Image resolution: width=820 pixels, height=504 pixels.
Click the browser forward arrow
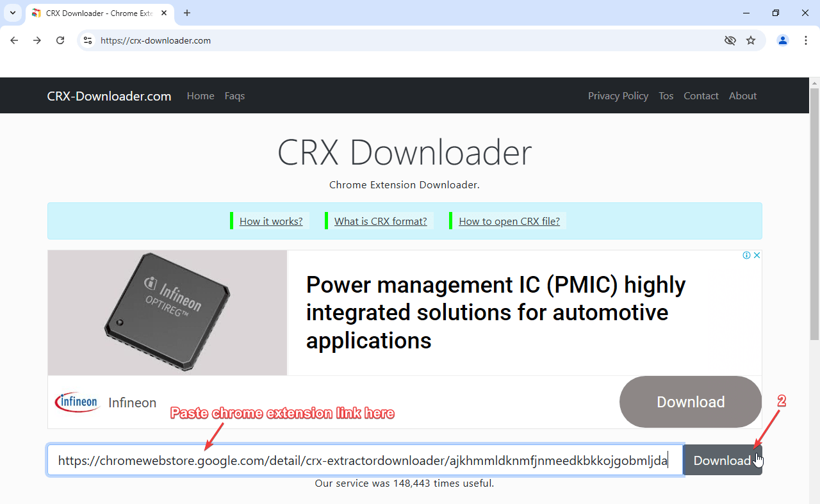pos(37,40)
